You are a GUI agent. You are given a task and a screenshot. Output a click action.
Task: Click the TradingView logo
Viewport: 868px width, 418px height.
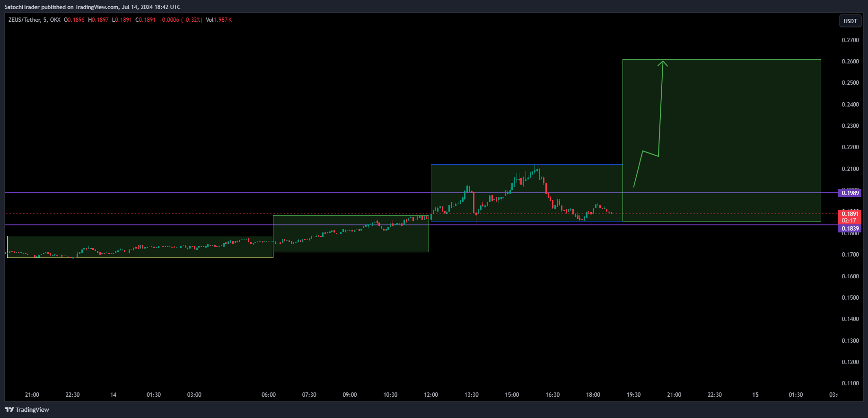(x=27, y=409)
